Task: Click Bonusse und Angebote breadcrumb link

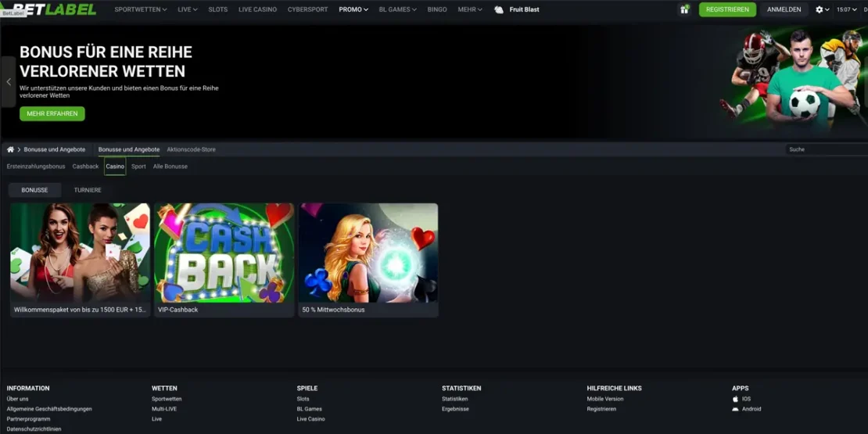Action: tap(54, 149)
